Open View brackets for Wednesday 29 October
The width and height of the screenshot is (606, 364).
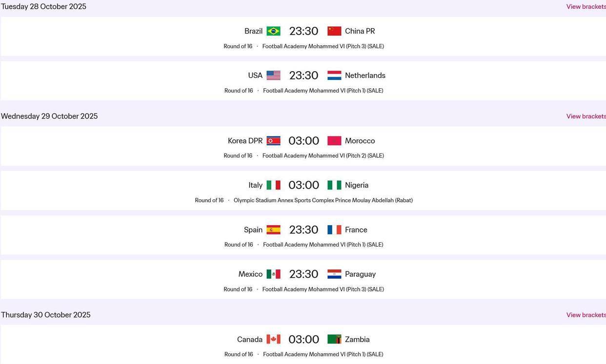point(586,116)
